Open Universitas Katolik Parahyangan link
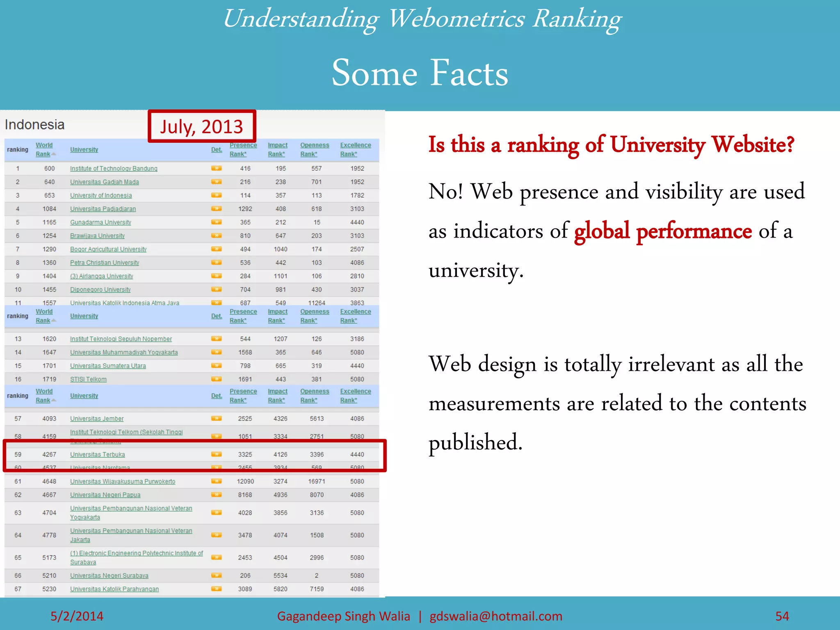 pos(114,589)
